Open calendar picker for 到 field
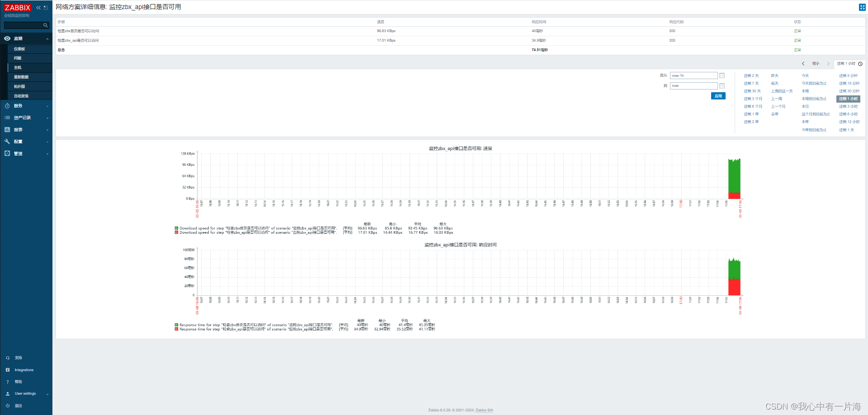This screenshot has width=868, height=415. tap(722, 86)
